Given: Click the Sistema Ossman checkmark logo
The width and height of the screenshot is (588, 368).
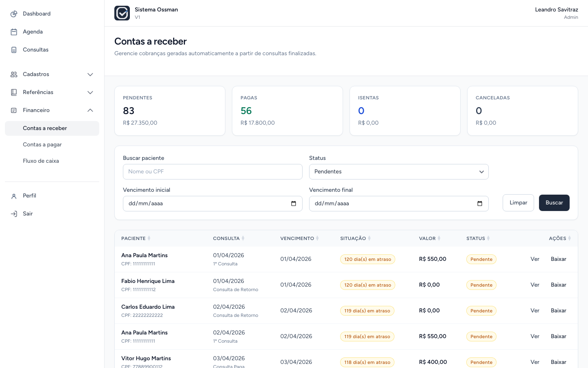Looking at the screenshot, I should pyautogui.click(x=122, y=13).
